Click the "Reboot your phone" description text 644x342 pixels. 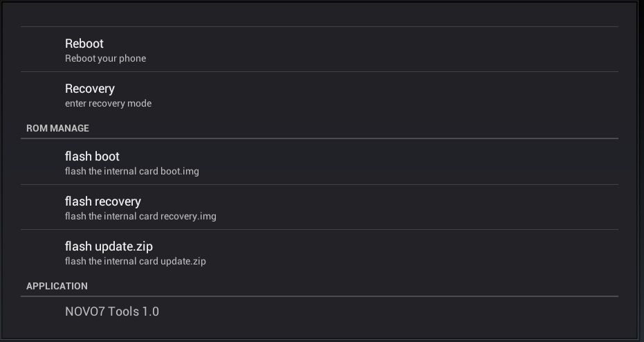(105, 59)
